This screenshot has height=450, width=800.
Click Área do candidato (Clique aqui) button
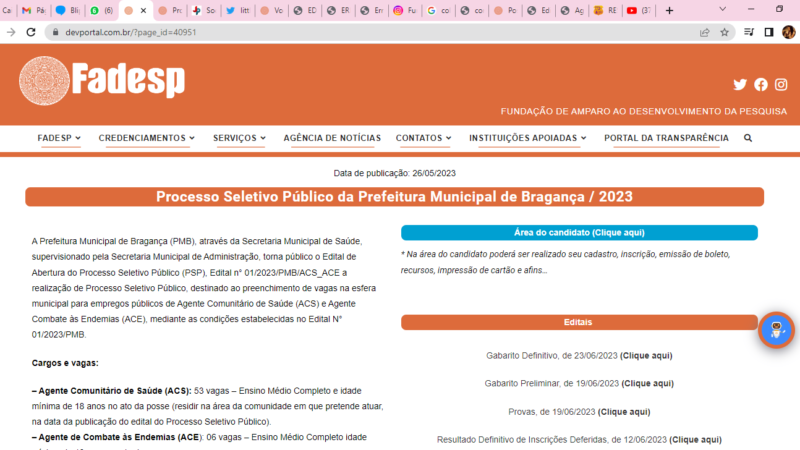579,233
